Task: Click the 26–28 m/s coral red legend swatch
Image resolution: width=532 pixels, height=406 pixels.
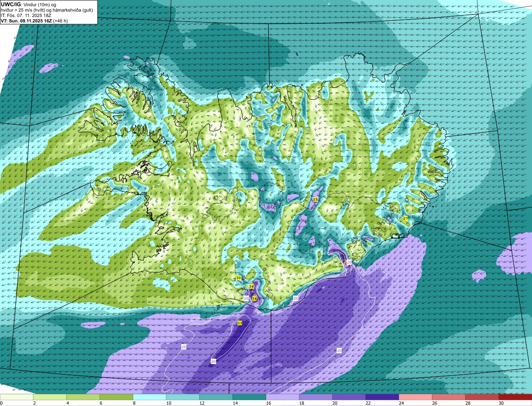Action: point(449,397)
